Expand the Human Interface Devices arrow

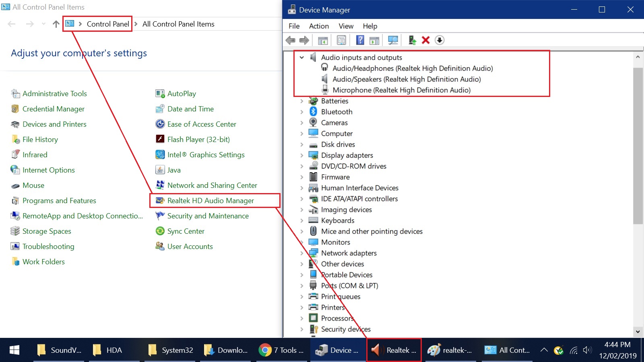click(301, 188)
